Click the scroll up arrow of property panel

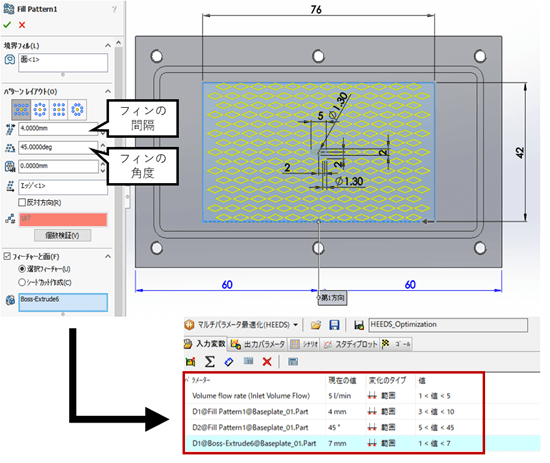tap(119, 42)
